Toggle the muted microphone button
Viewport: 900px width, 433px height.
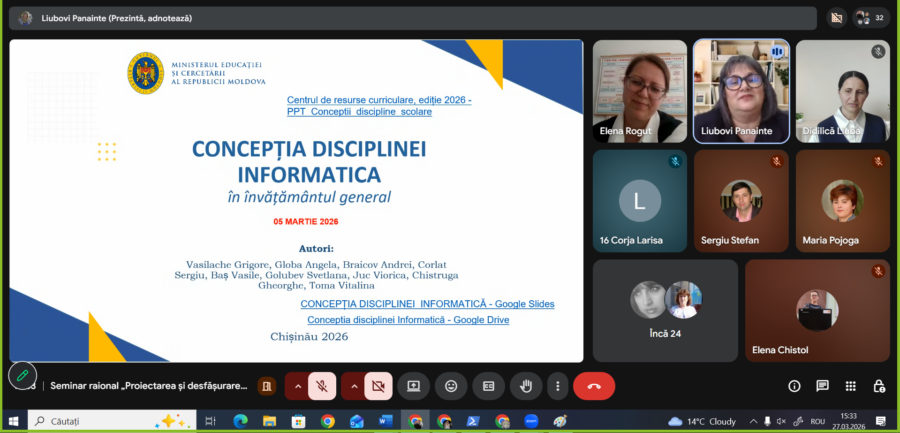click(x=322, y=385)
